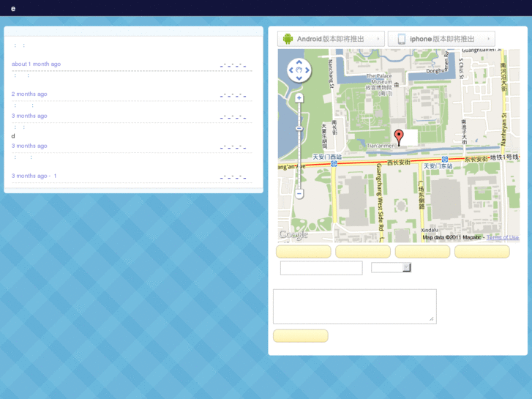
Task: Pan the map left with the arrow
Action: coord(291,70)
